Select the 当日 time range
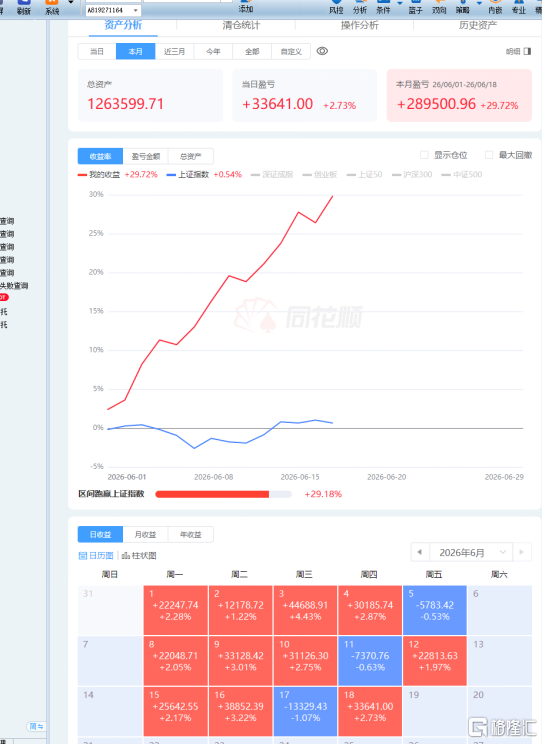The width and height of the screenshot is (543, 744). (x=97, y=51)
